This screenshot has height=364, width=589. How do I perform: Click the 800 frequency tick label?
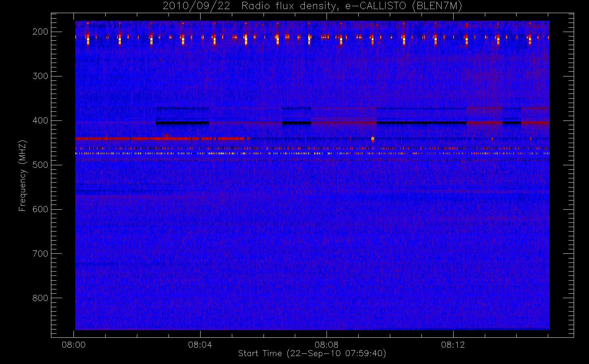[x=40, y=298]
